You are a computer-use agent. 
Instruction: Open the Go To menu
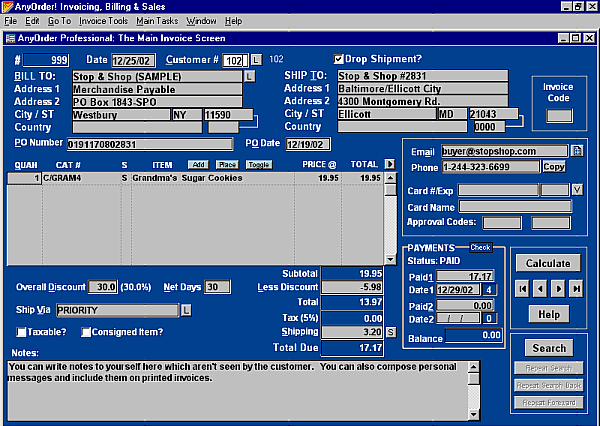[59, 21]
